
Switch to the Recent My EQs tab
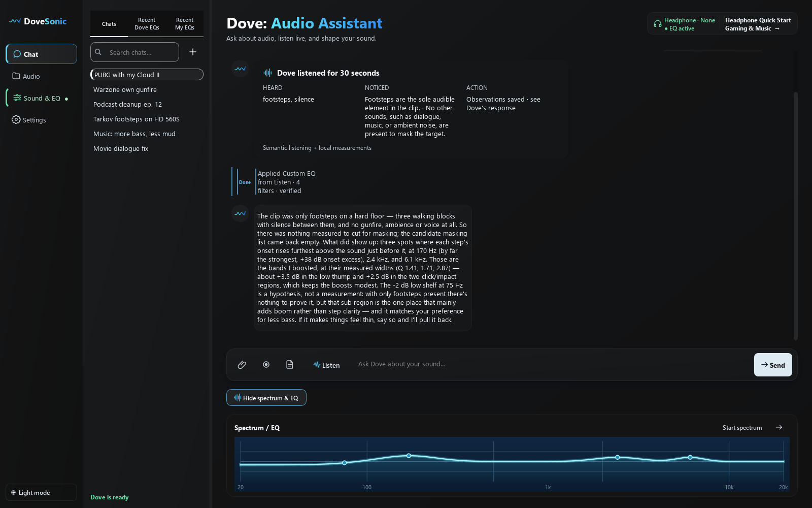(x=185, y=24)
